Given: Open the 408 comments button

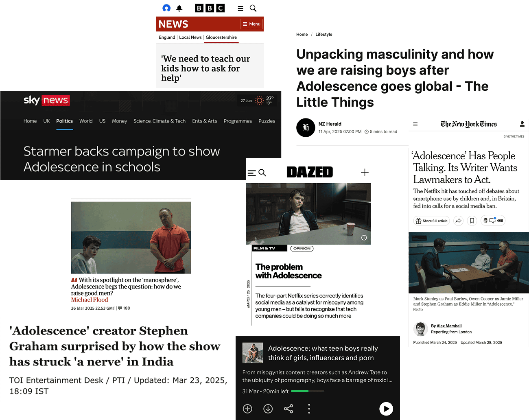Looking at the screenshot, I should click(493, 221).
